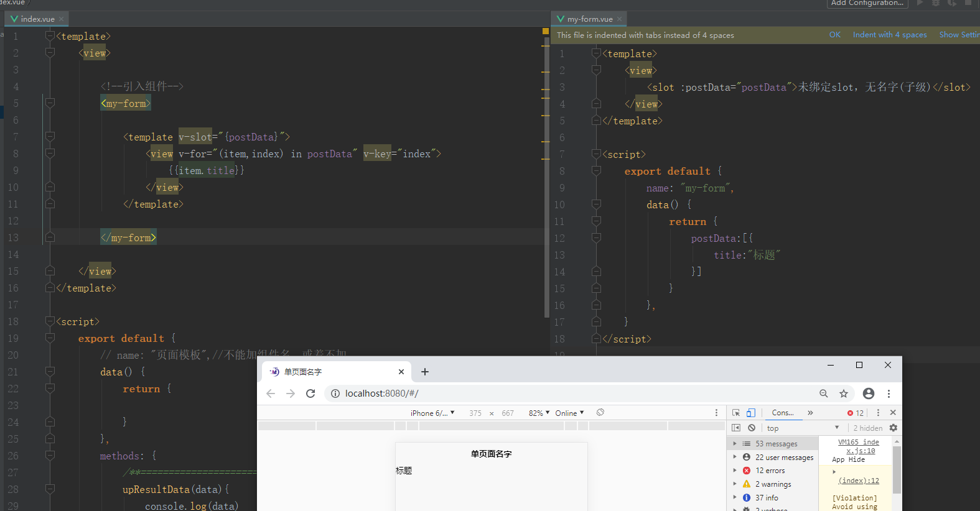Select the 单页面名字 browser tab
Viewport: 980px width, 511px height.
coord(337,372)
